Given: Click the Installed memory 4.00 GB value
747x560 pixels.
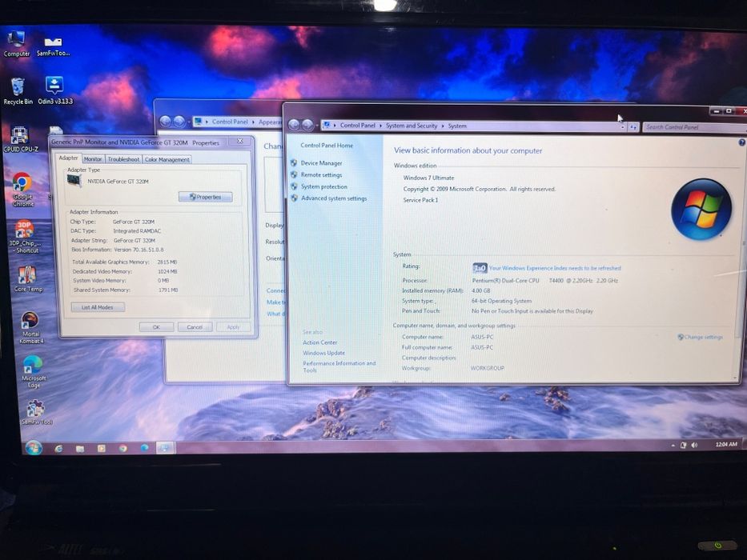Looking at the screenshot, I should tap(480, 290).
